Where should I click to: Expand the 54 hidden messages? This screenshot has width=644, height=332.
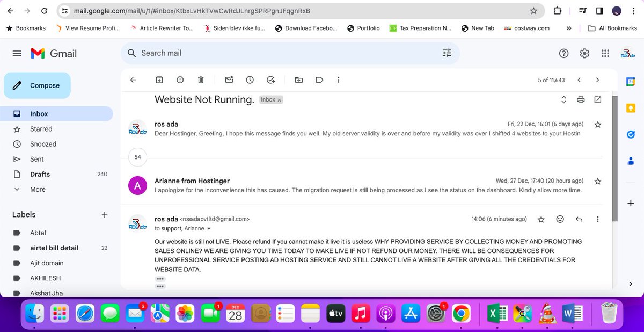pos(137,157)
